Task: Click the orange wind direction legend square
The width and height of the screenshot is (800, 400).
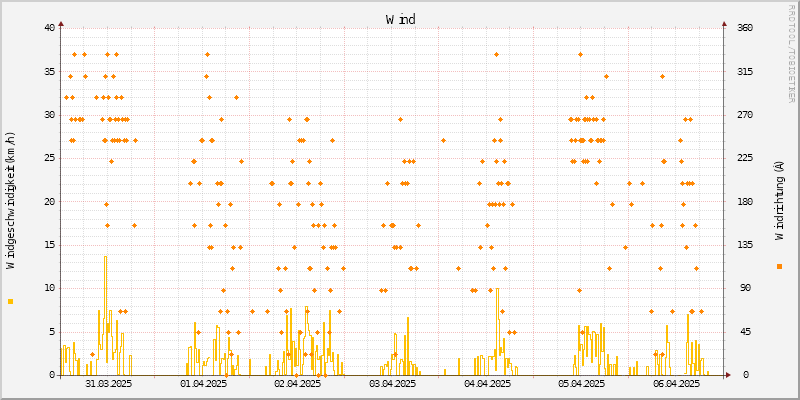Action: [779, 266]
